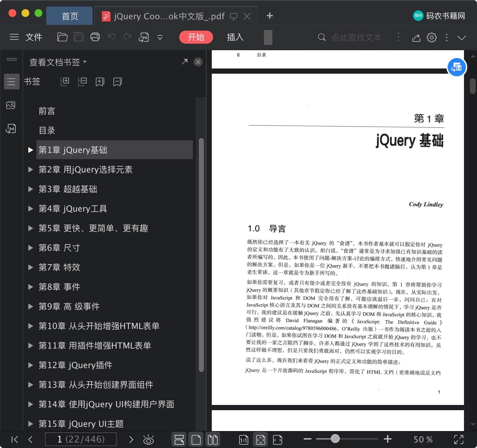Expand 第1章 jQuery基础 bookmark
Viewport: 477px width, 448px height.
coord(31,150)
